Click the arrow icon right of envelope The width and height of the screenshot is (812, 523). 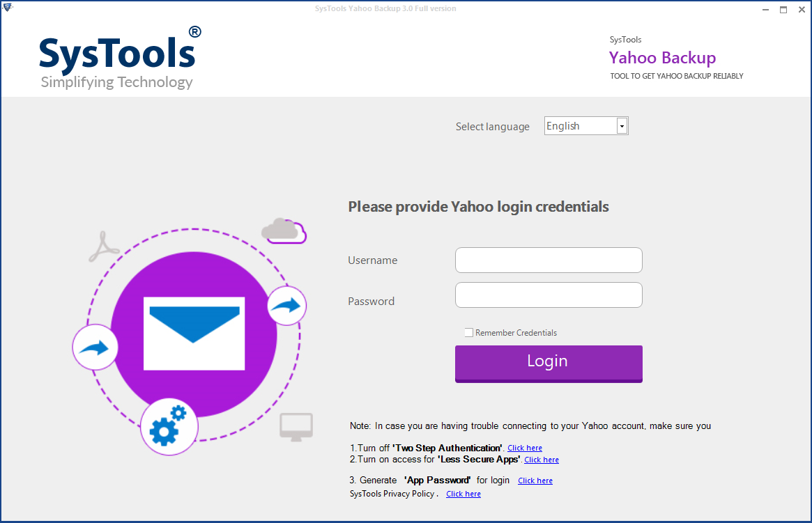coord(287,306)
